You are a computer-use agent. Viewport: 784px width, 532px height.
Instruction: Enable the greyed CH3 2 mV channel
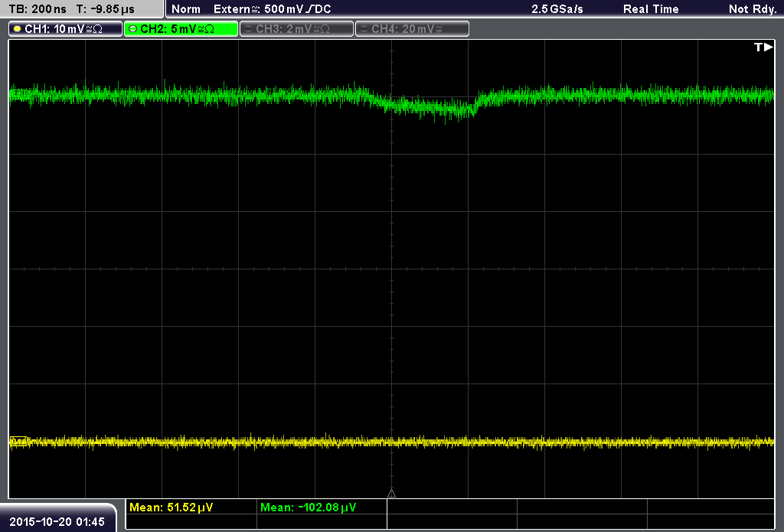[x=296, y=29]
